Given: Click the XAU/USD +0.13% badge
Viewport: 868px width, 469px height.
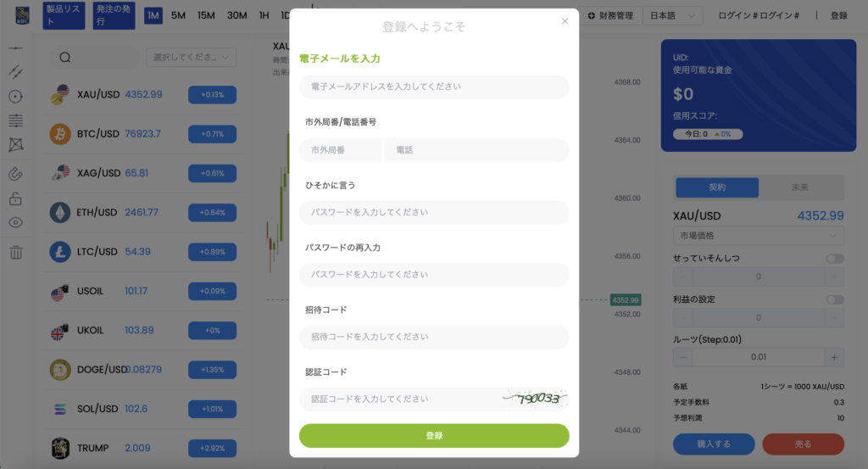Looking at the screenshot, I should point(213,95).
